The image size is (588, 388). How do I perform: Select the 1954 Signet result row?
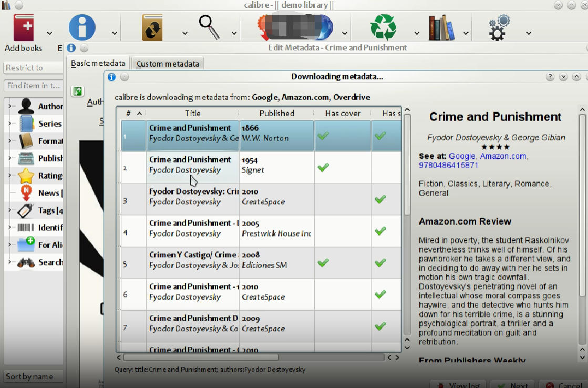click(261, 167)
